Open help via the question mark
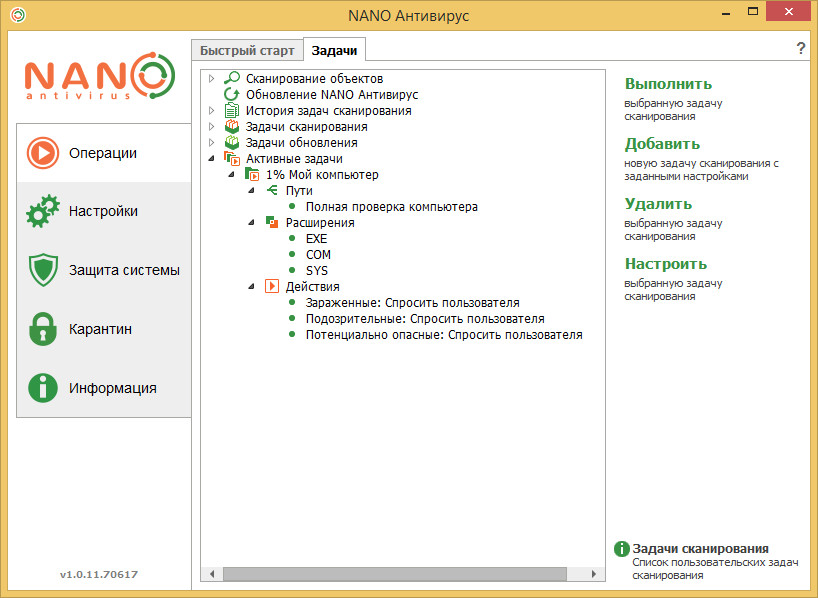 point(801,49)
